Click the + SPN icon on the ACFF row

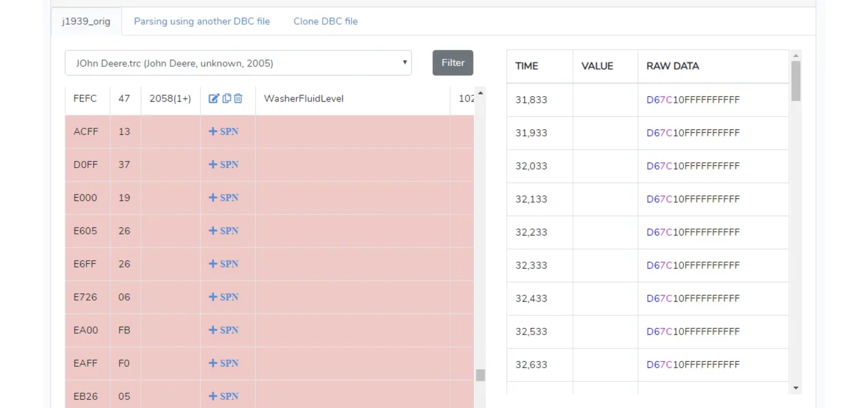tap(223, 131)
